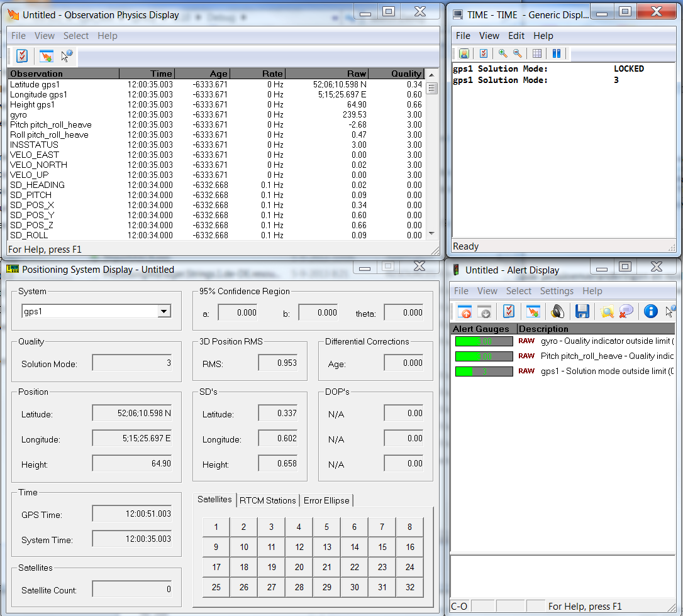683x616 pixels.
Task: Click the red-checkmark checklist icon in Observation Physics toolbar
Action: point(22,56)
